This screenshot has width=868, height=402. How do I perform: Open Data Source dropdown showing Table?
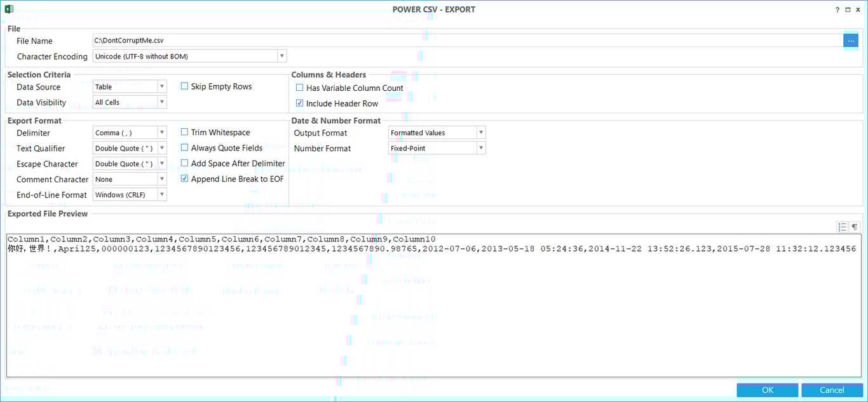[x=130, y=87]
